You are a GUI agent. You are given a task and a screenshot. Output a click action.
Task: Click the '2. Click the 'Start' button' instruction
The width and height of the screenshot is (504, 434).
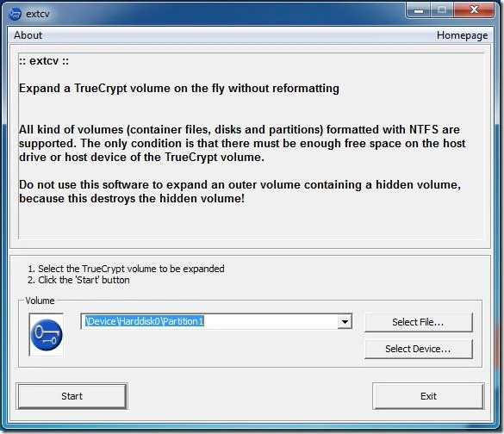(78, 280)
